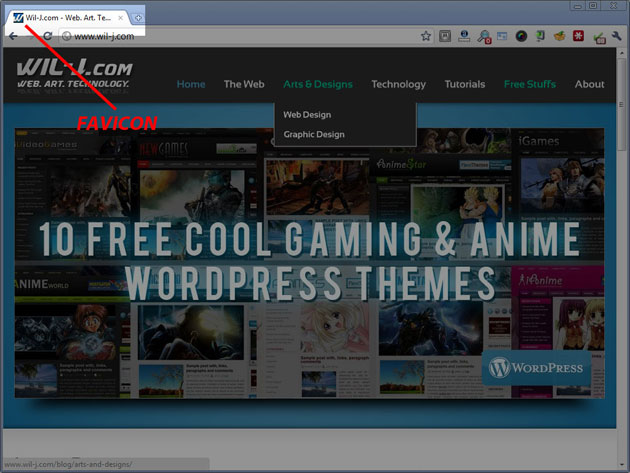Click the globe site-info icon in address bar

tap(67, 36)
